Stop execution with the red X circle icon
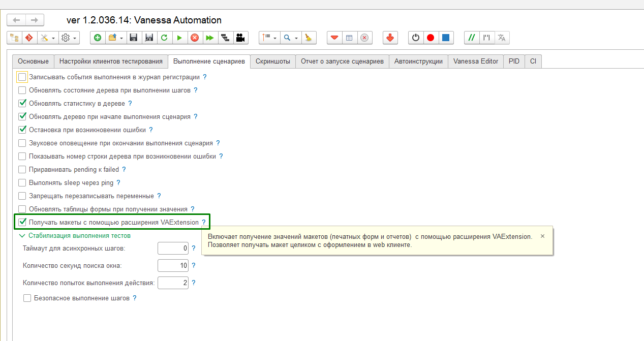644x341 pixels. tap(194, 38)
